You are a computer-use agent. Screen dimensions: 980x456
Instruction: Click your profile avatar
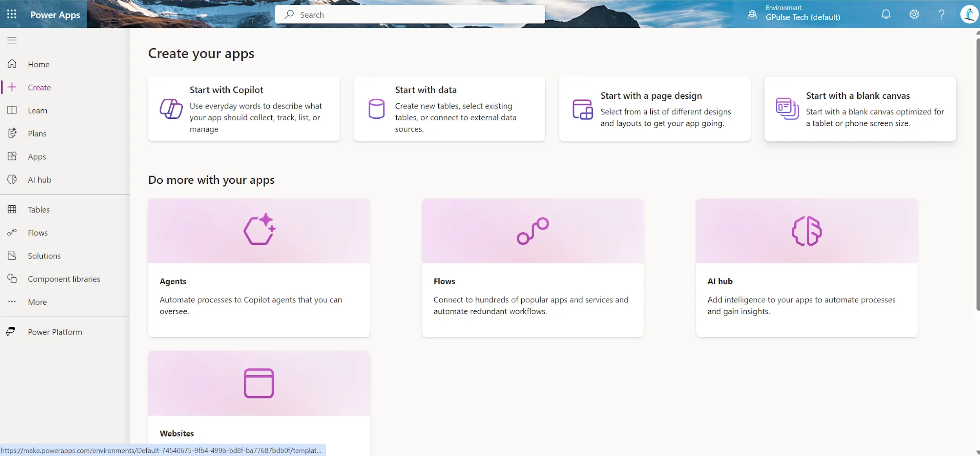(969, 14)
